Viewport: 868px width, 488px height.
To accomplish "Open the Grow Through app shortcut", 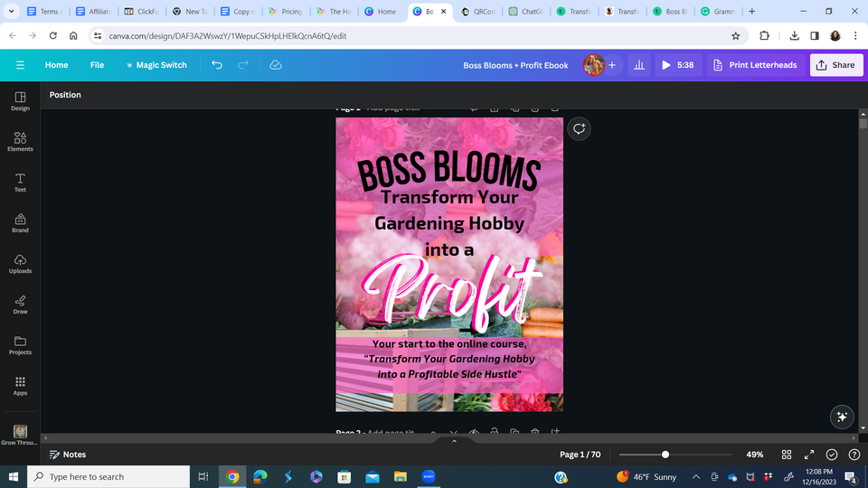I will pyautogui.click(x=20, y=435).
